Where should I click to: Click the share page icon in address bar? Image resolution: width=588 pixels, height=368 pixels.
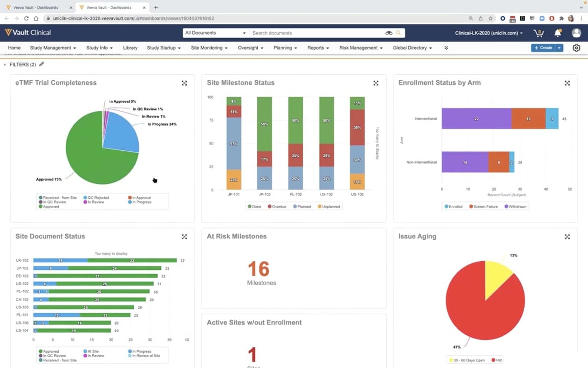pyautogui.click(x=481, y=18)
